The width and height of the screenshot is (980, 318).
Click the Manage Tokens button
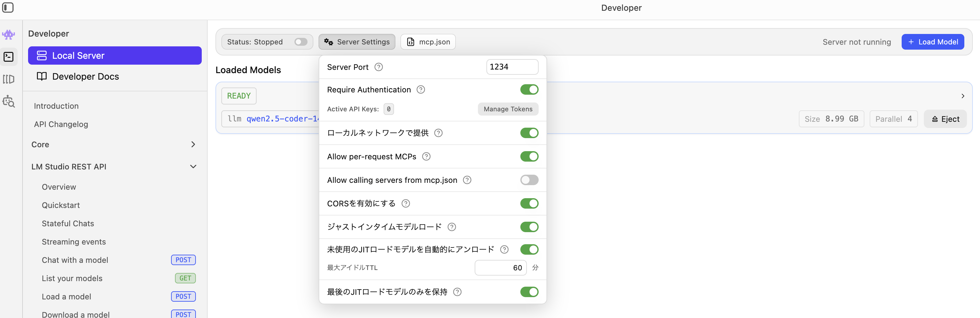508,109
